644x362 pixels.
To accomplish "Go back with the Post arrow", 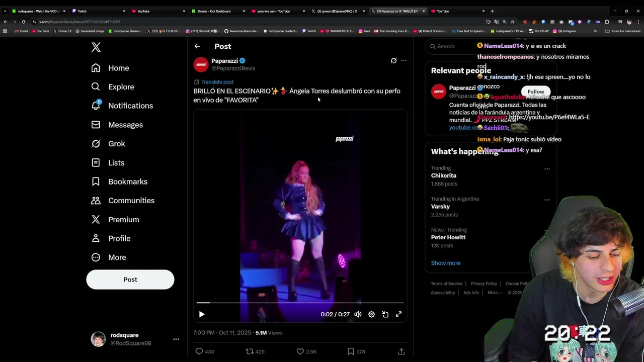I will [197, 46].
